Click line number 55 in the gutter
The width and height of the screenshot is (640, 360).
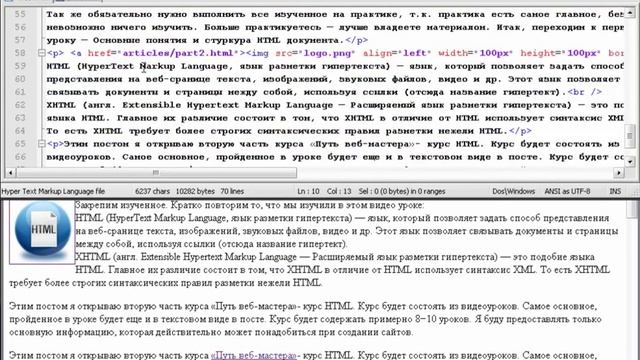(x=20, y=14)
